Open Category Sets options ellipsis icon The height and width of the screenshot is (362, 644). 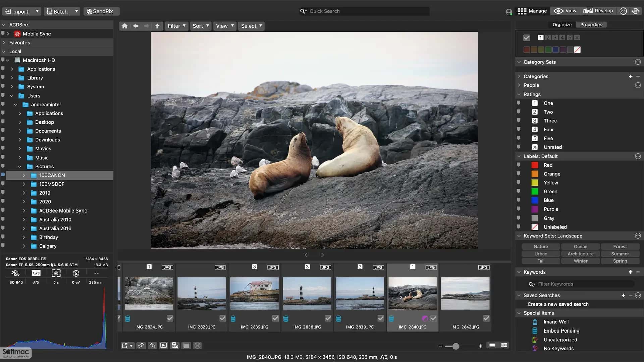click(x=638, y=62)
